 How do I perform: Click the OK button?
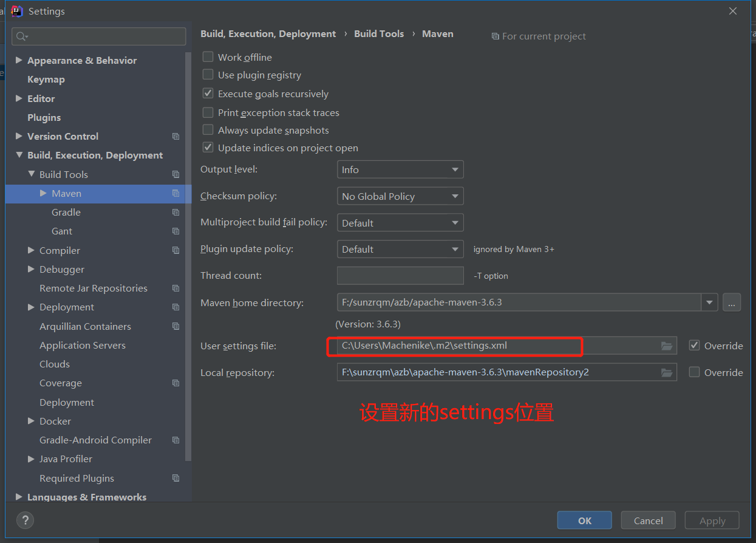click(x=585, y=521)
